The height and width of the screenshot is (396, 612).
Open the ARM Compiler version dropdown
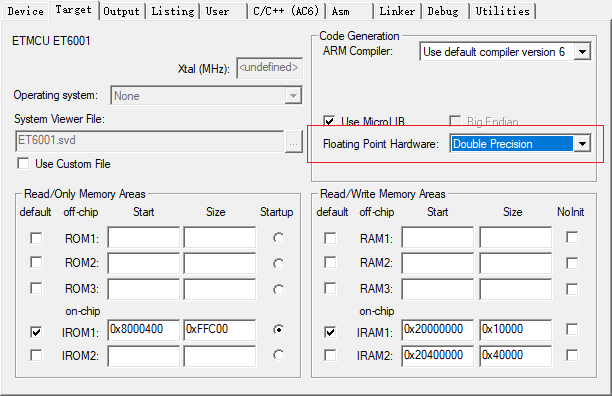point(505,51)
